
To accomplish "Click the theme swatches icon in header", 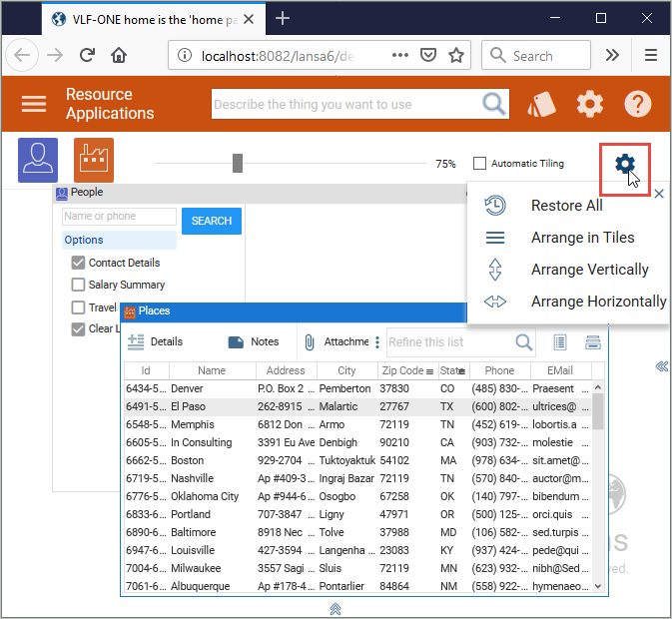I will 540,104.
